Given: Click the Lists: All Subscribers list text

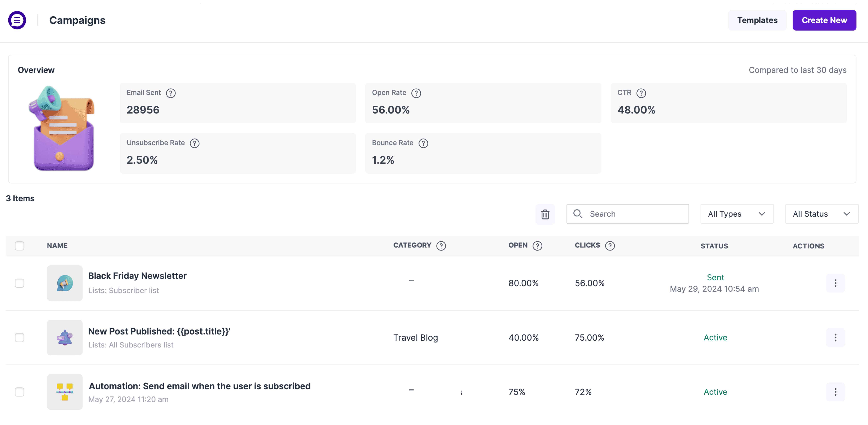Looking at the screenshot, I should pyautogui.click(x=131, y=345).
